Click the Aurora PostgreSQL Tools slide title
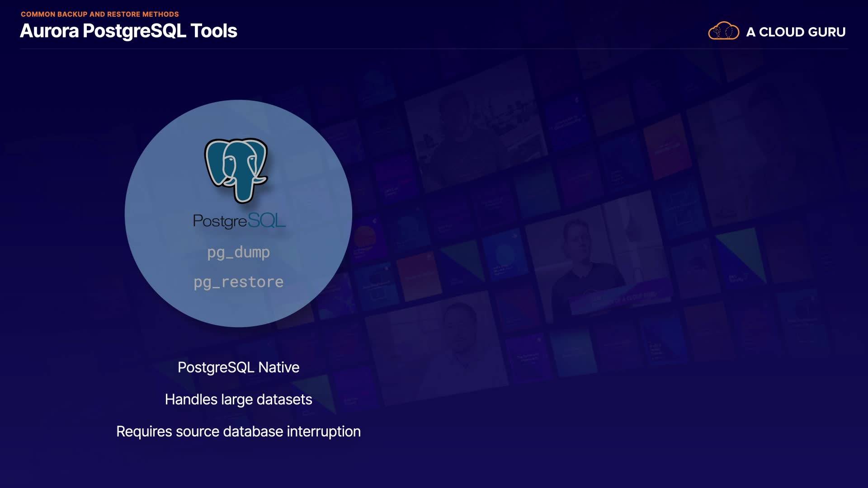 (x=128, y=31)
